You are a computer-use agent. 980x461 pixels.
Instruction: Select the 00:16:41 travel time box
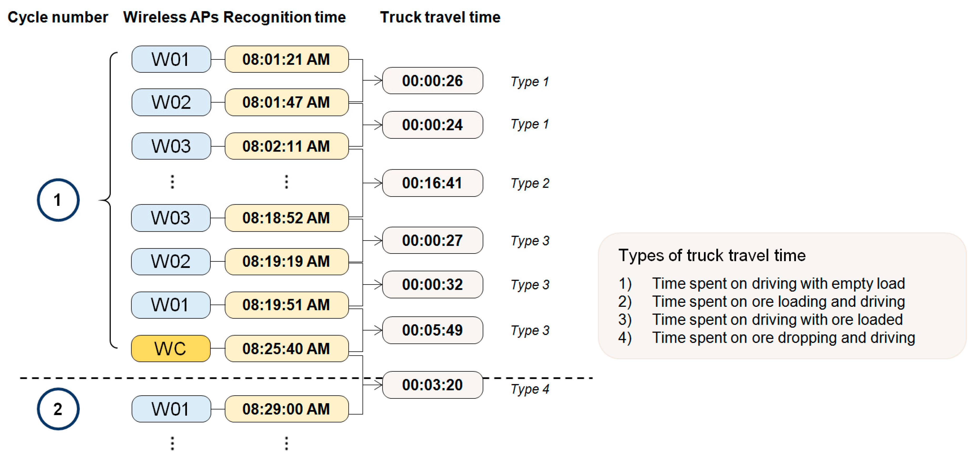pyautogui.click(x=433, y=183)
